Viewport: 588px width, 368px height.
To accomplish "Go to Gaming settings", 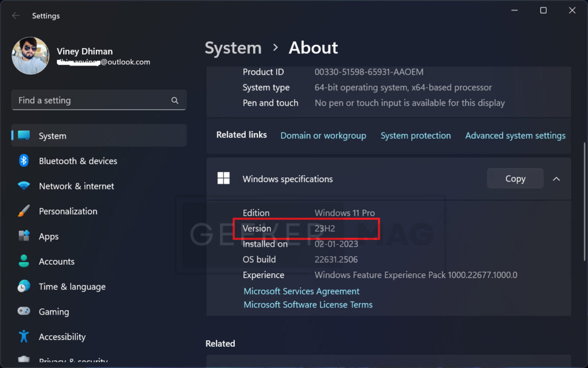I will click(99, 311).
